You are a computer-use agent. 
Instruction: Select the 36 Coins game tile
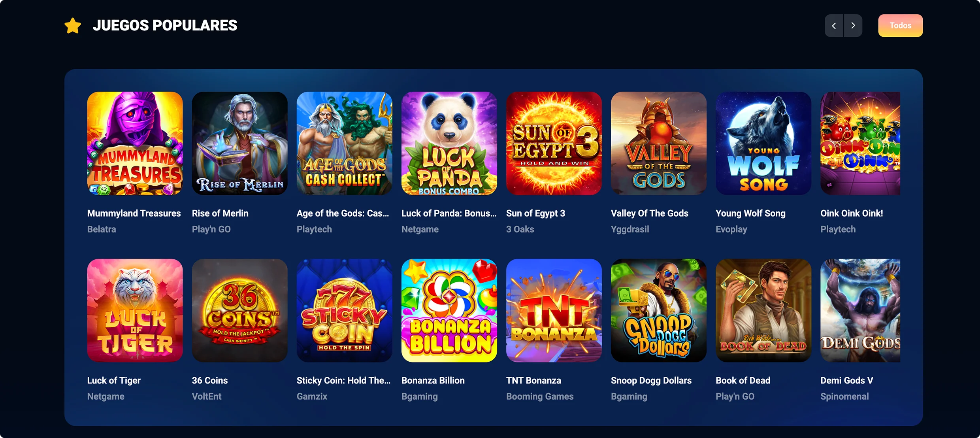239,311
